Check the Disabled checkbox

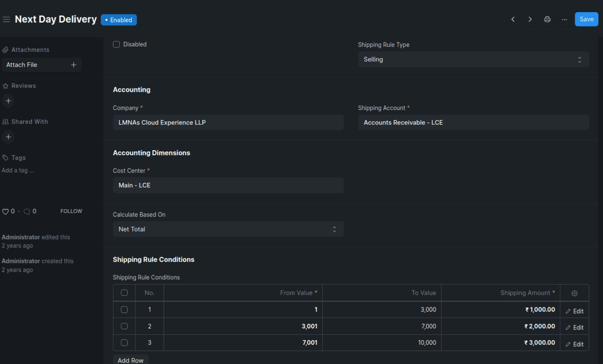point(116,44)
